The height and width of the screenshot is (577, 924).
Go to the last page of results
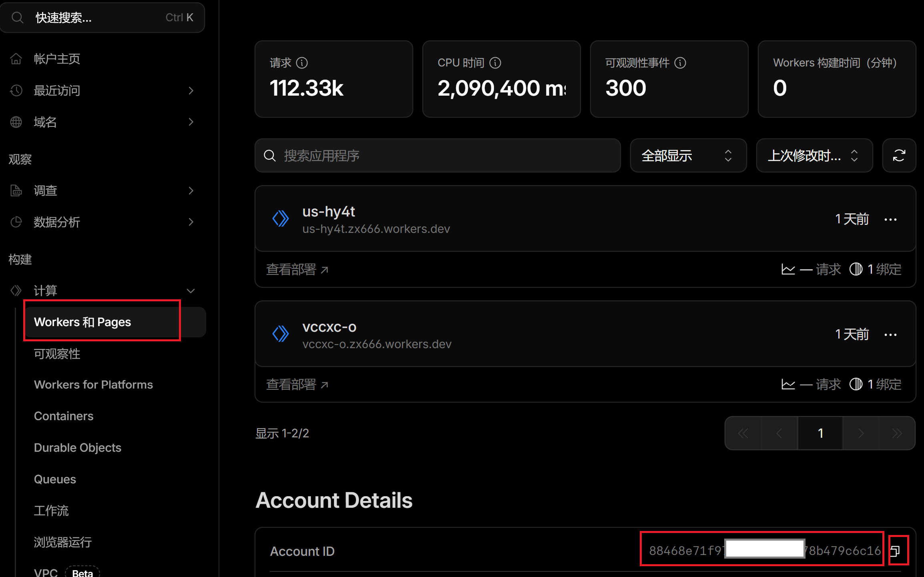[x=897, y=433]
